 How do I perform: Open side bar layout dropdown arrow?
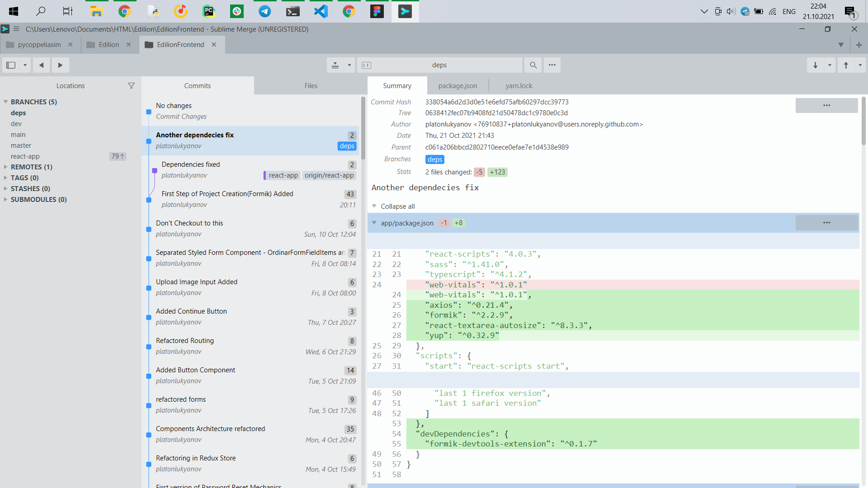tap(25, 65)
